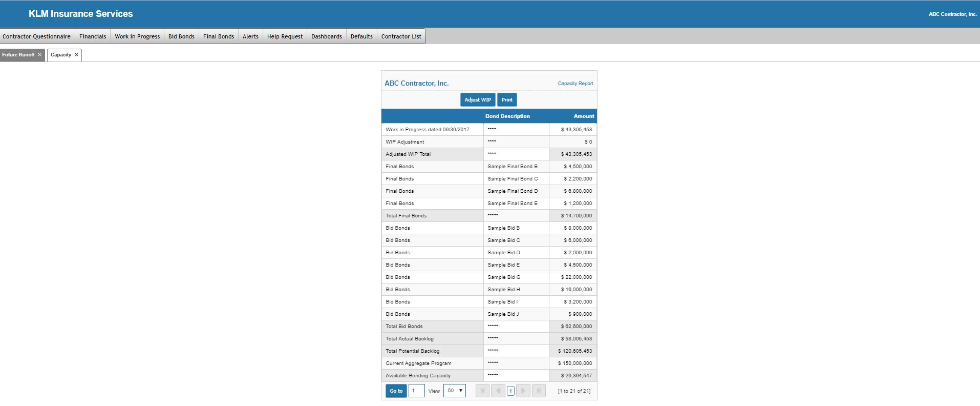Open the Dashboards menu
The height and width of the screenshot is (406, 980).
click(x=326, y=36)
